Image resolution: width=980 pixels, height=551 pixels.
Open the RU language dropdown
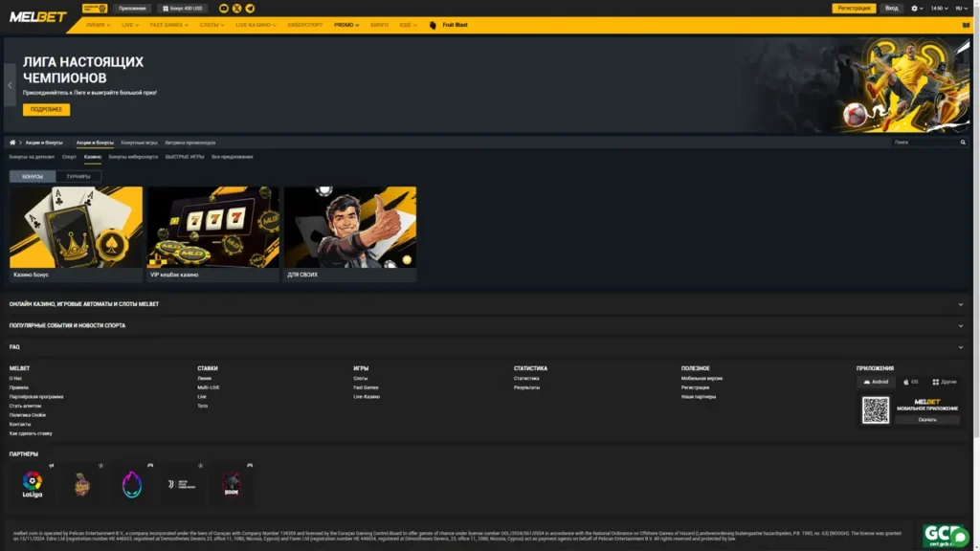point(962,8)
